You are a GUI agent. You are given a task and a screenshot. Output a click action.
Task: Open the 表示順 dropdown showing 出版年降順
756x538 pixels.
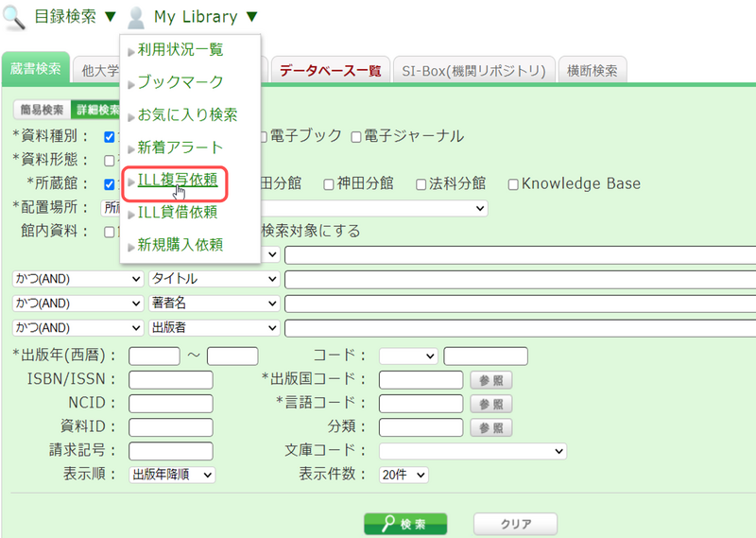click(172, 475)
